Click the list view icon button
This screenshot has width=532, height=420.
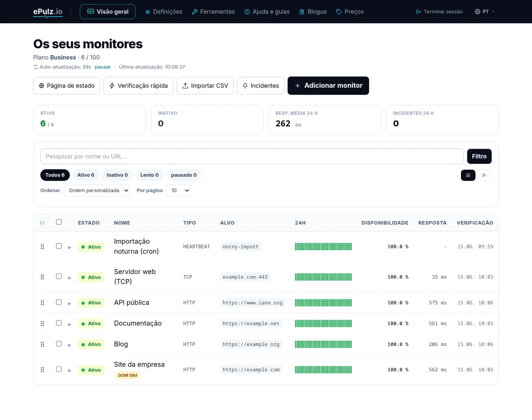coord(468,175)
